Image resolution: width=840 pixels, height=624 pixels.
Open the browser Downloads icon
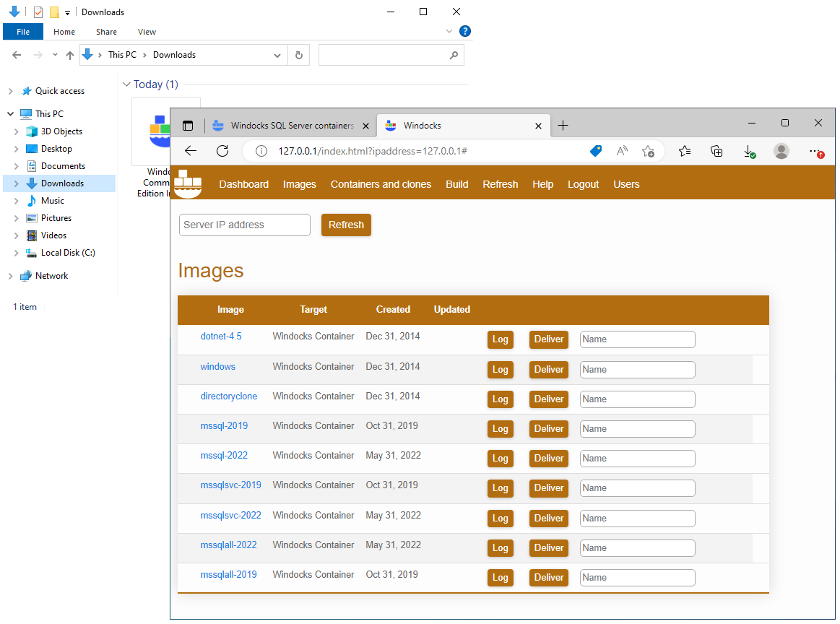tap(749, 151)
